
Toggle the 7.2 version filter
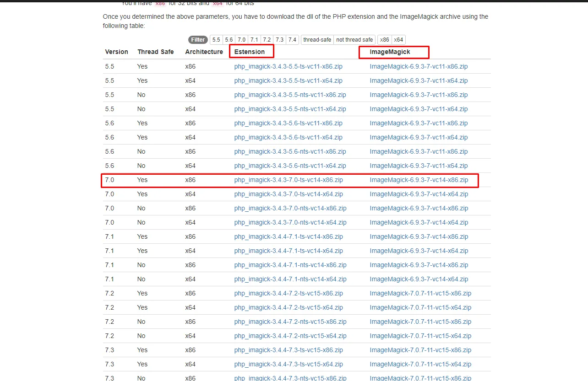point(267,40)
